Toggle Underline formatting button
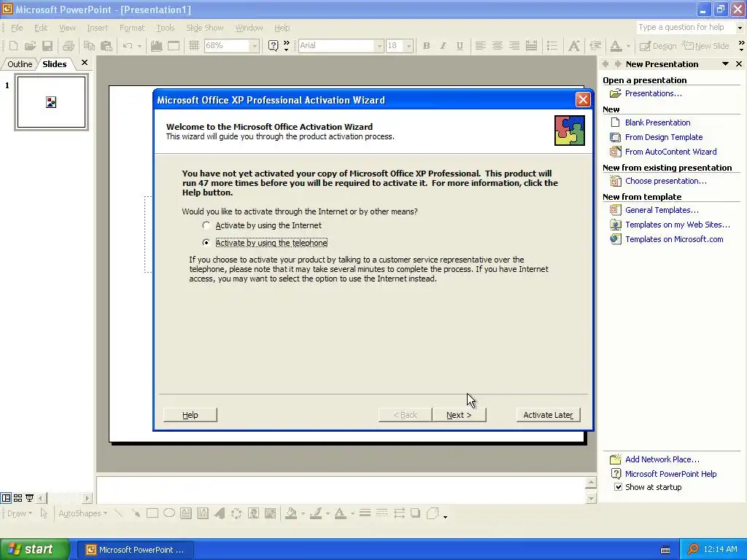This screenshot has width=747, height=560. coord(460,46)
